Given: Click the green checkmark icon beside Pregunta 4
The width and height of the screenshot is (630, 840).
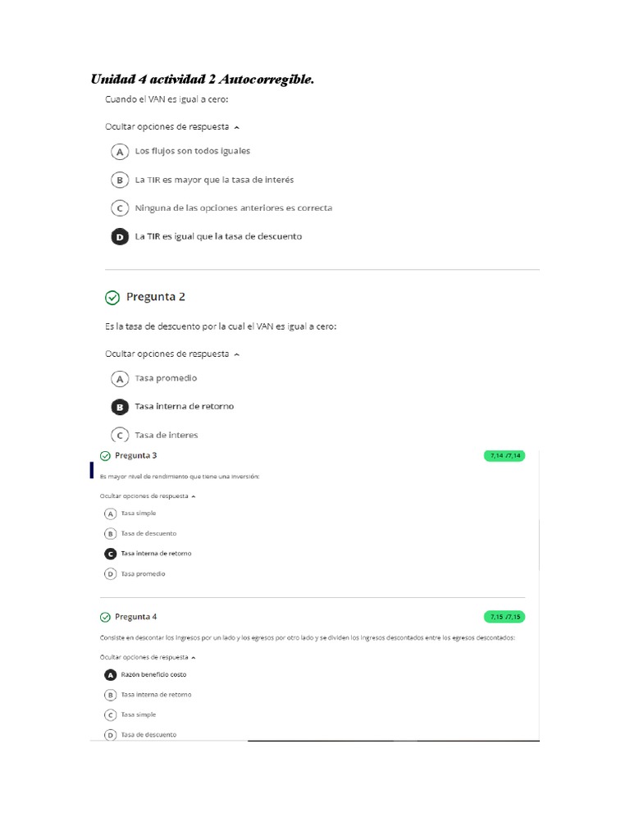Looking at the screenshot, I should click(104, 617).
